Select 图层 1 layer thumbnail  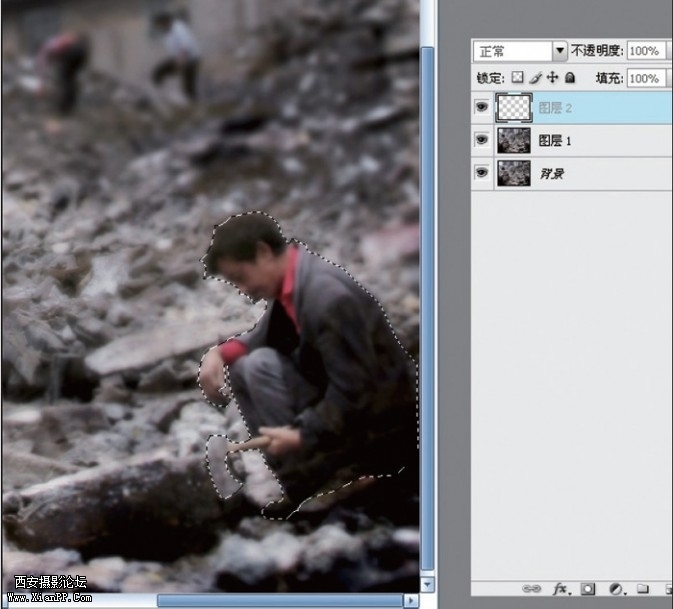point(514,140)
